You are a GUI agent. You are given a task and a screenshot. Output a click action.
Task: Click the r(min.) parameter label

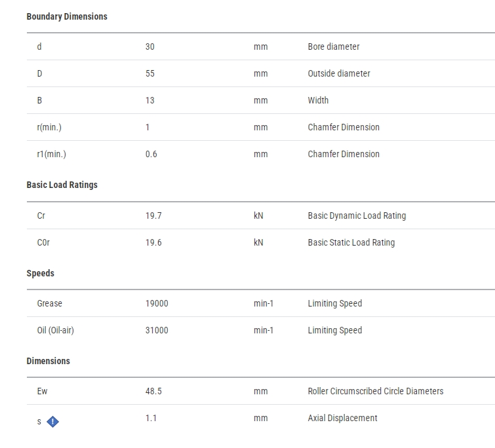coord(49,127)
